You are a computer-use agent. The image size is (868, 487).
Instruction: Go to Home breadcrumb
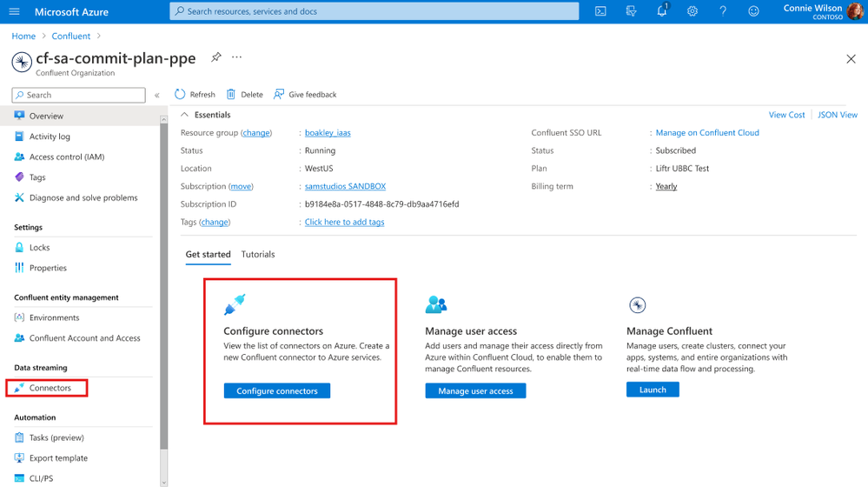[23, 36]
